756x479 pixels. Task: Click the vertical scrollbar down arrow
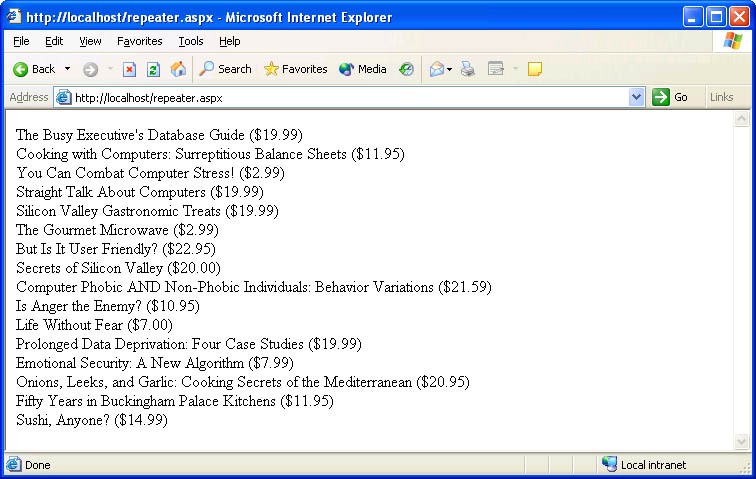[741, 442]
